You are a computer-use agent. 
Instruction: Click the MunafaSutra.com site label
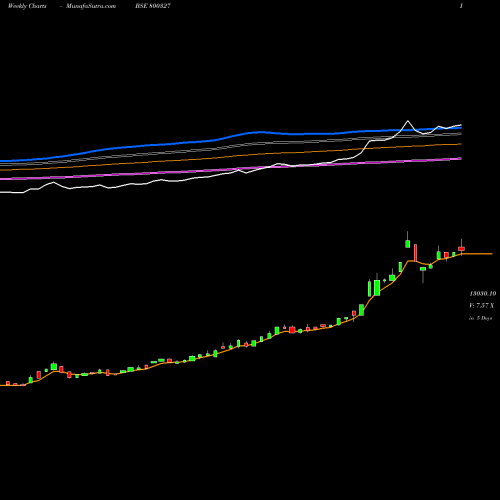(x=91, y=6)
